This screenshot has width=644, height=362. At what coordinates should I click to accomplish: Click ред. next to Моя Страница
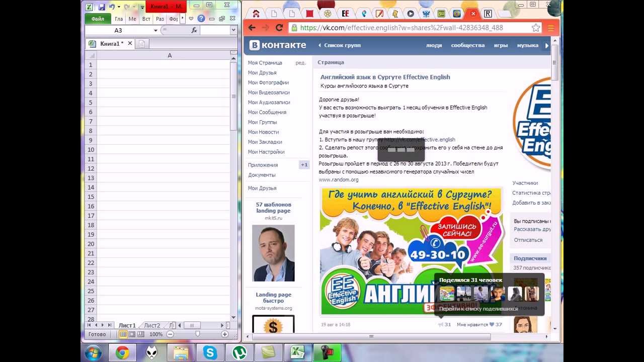tap(301, 63)
